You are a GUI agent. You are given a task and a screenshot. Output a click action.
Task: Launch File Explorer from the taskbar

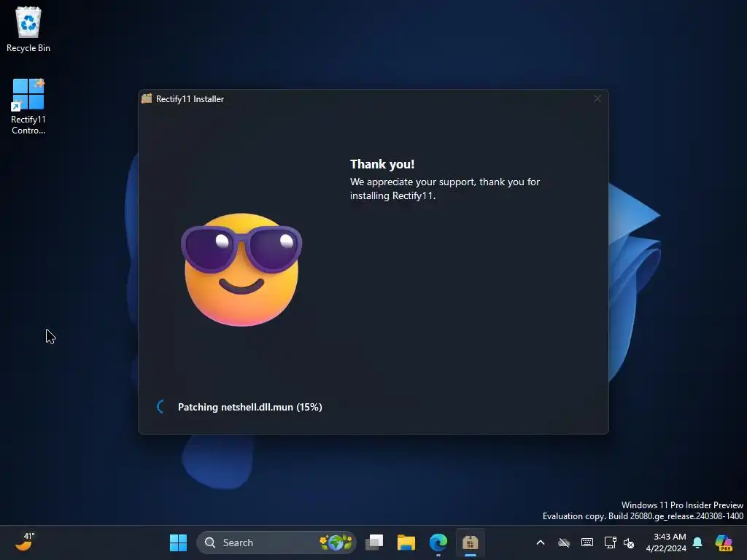pos(406,542)
